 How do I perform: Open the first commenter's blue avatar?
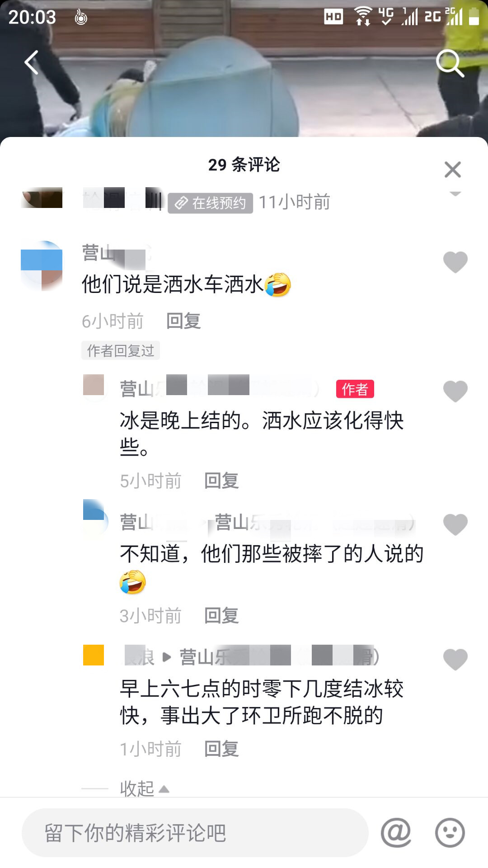42,266
